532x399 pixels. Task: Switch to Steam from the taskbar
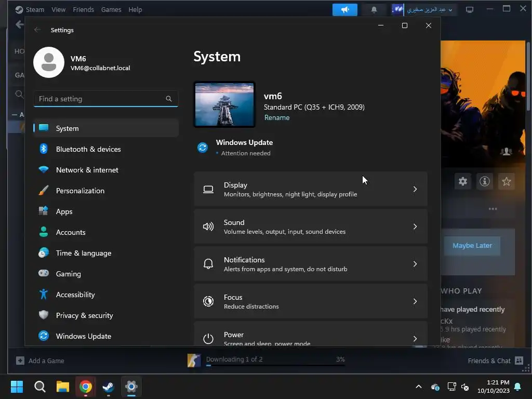pos(108,387)
